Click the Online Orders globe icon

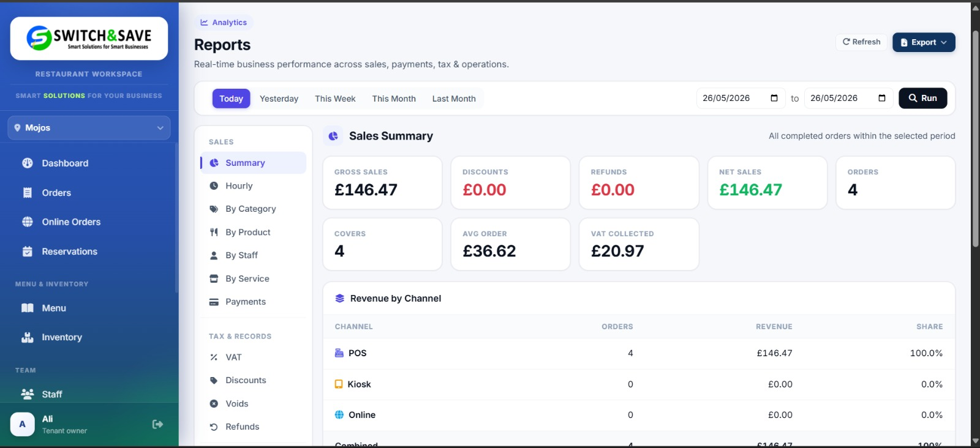28,222
